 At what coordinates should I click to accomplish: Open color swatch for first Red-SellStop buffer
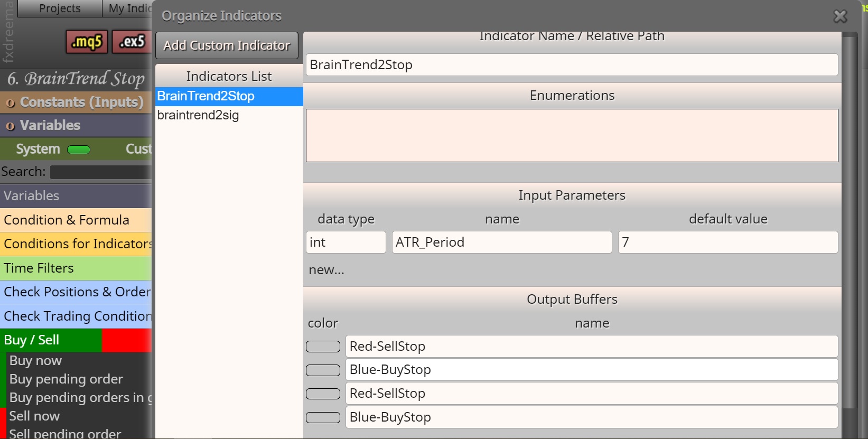(x=323, y=347)
